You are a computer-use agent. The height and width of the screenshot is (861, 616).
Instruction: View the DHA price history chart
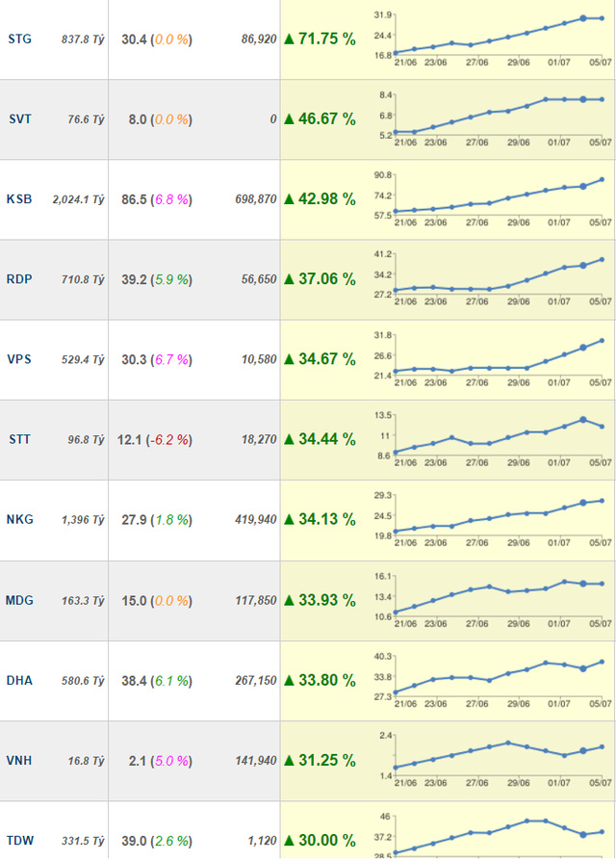(491, 678)
